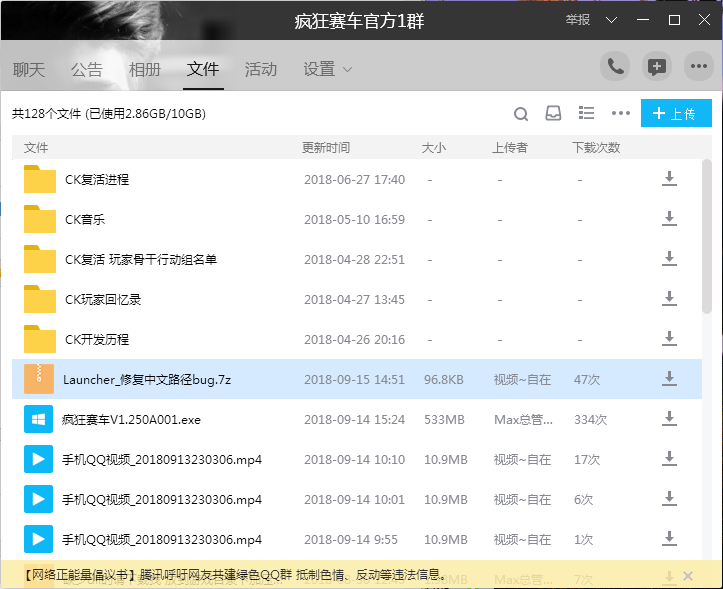Screen dimensions: 723x589
Task: Select the 文件 tab
Action: pyautogui.click(x=203, y=70)
